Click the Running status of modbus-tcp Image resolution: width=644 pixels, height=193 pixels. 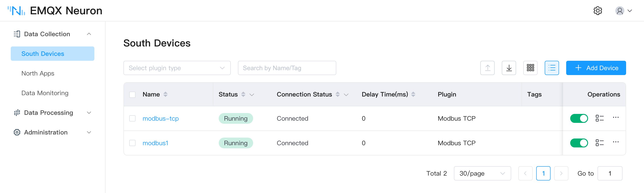tap(236, 118)
